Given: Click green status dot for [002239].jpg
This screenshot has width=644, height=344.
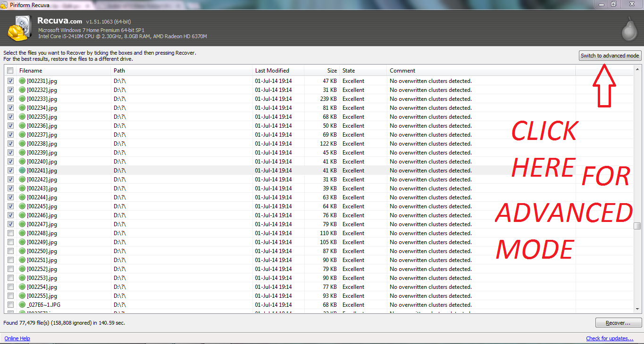Looking at the screenshot, I should [22, 153].
